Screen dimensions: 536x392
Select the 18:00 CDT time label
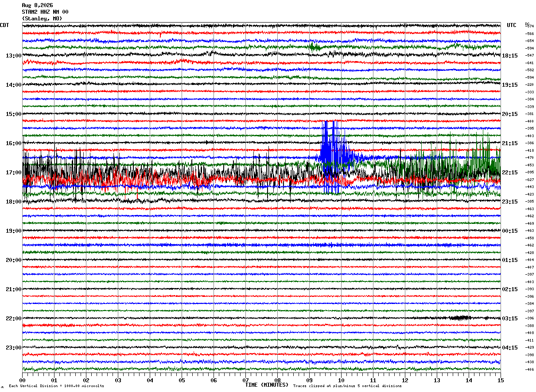click(x=14, y=201)
